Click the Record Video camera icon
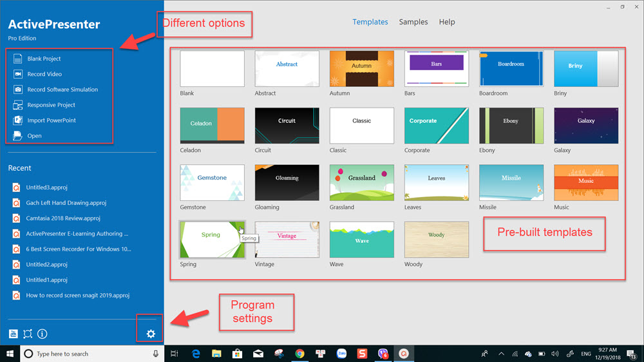This screenshot has height=362, width=644. click(17, 74)
